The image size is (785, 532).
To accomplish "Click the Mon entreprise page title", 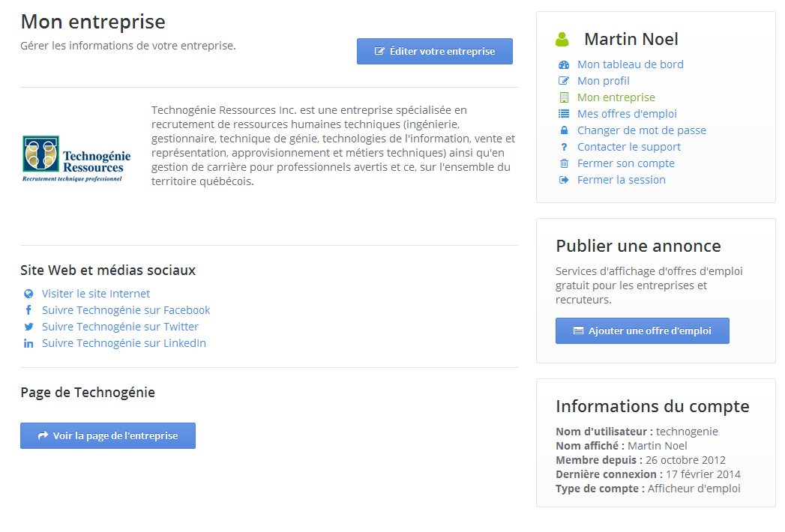I will click(x=93, y=22).
